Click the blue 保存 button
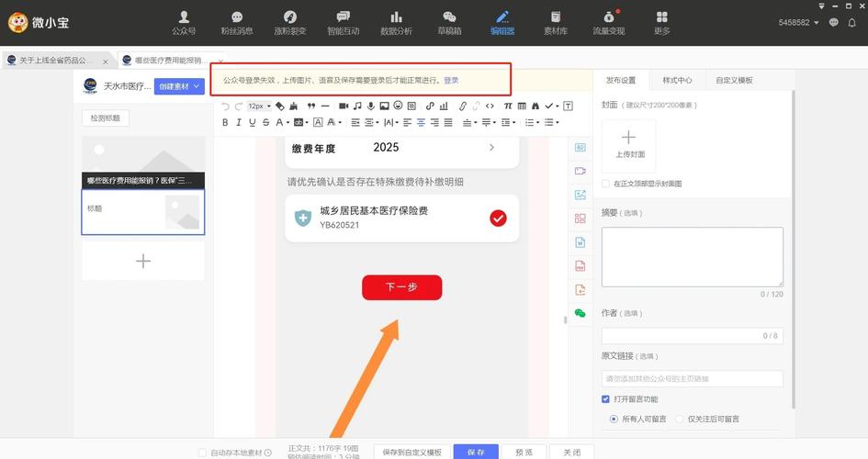Image resolution: width=868 pixels, height=459 pixels. 476,452
